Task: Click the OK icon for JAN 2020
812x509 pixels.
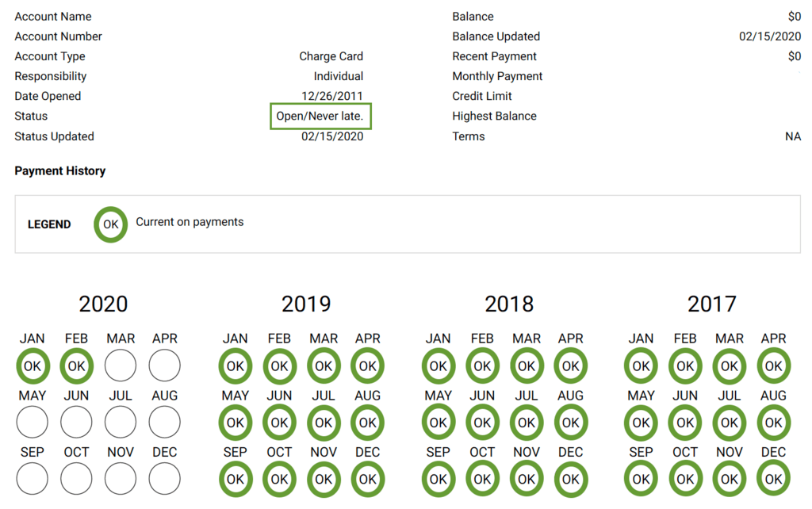Action: [x=33, y=365]
